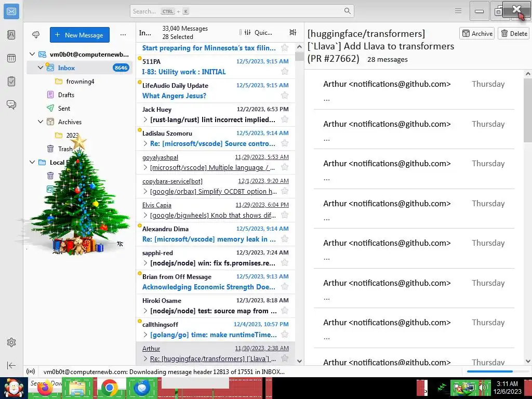The height and width of the screenshot is (399, 532).
Task: Star the nodejs/node win fix message
Action: click(x=285, y=262)
